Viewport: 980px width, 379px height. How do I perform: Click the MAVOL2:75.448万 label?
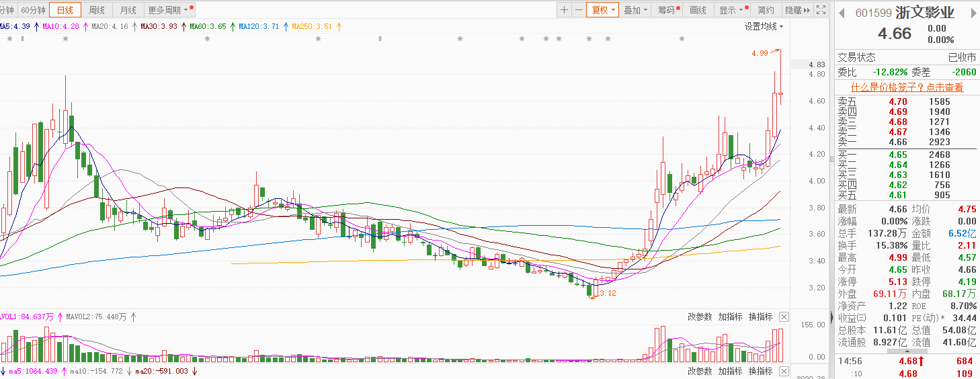[97, 317]
